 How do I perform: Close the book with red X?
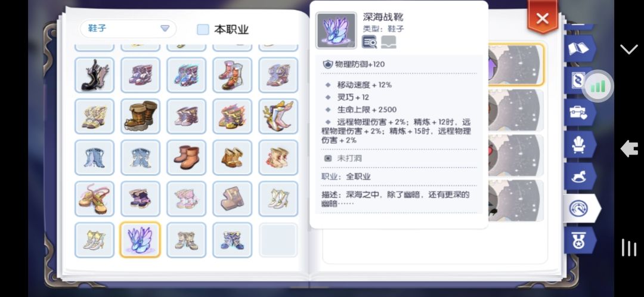pyautogui.click(x=543, y=18)
